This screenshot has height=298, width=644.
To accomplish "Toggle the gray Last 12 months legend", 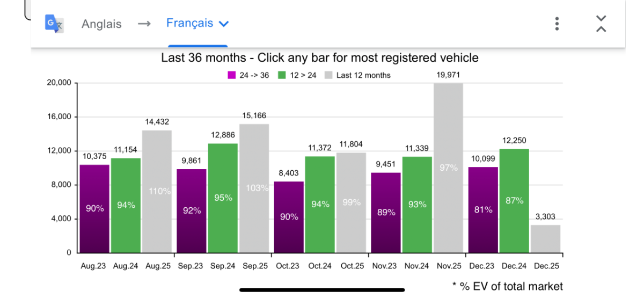I will pos(357,75).
